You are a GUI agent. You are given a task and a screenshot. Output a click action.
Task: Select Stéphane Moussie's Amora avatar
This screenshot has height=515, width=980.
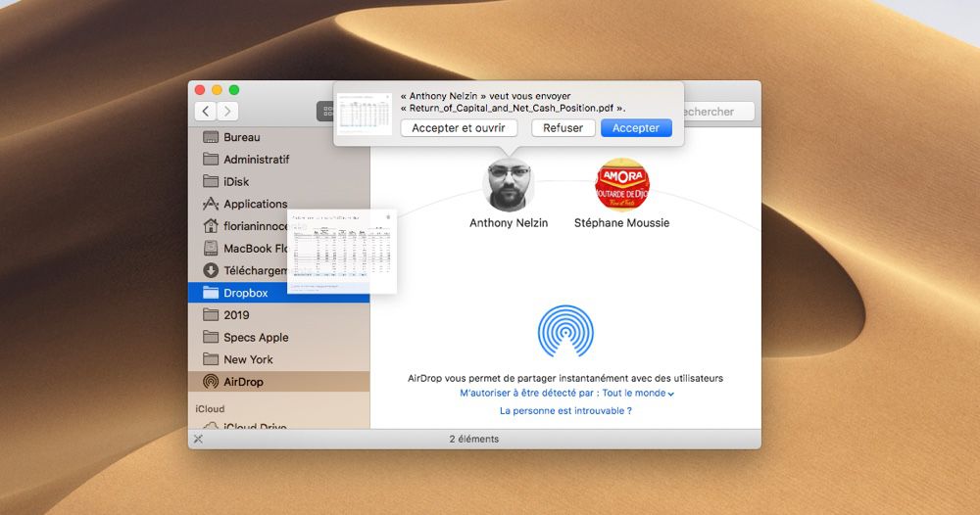622,185
